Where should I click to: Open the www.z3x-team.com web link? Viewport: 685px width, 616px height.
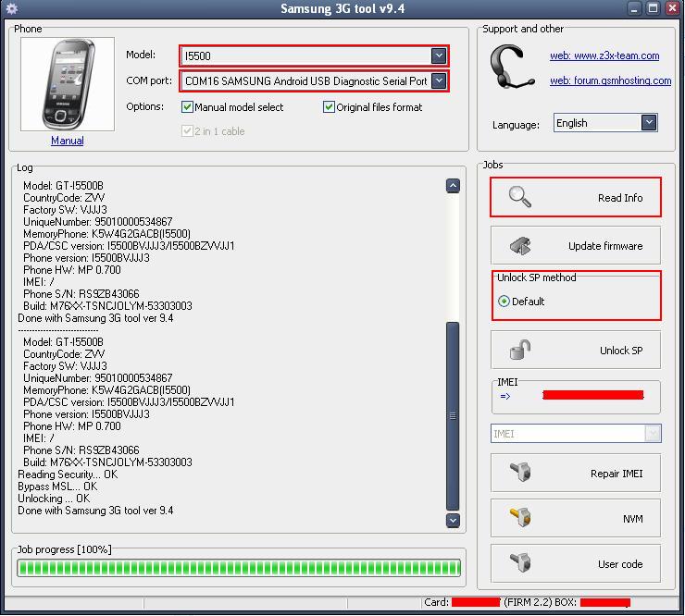tap(604, 55)
